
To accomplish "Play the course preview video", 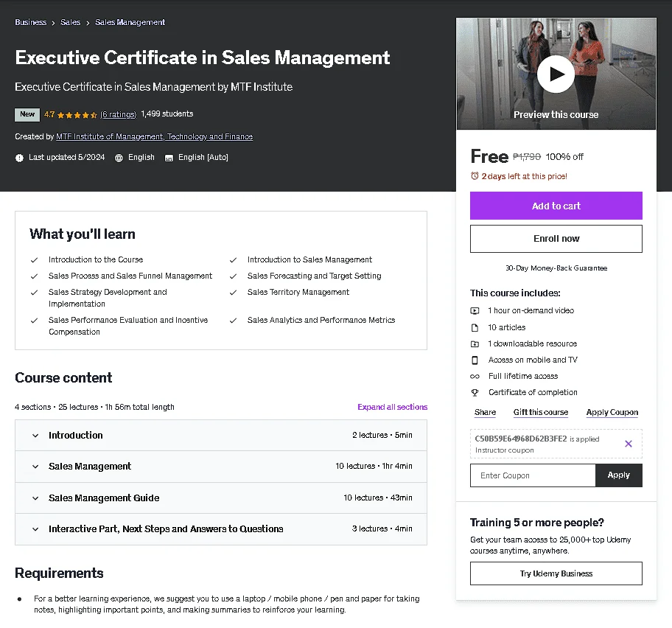I will point(556,74).
